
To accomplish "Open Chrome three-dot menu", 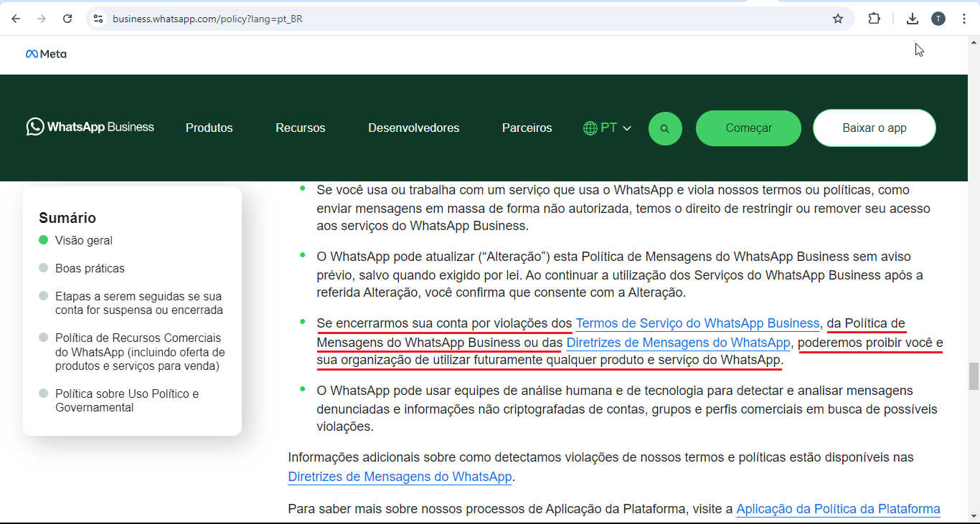I will 964,19.
